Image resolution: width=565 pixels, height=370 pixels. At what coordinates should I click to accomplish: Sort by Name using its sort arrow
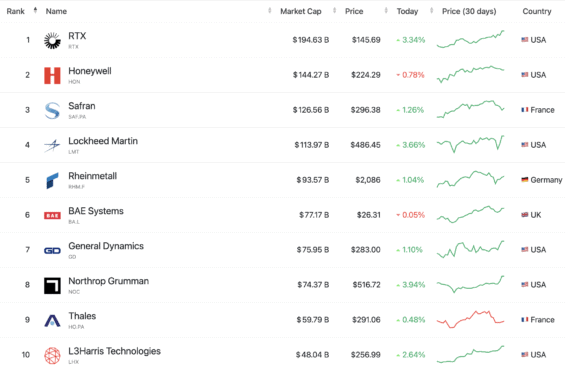click(x=270, y=10)
